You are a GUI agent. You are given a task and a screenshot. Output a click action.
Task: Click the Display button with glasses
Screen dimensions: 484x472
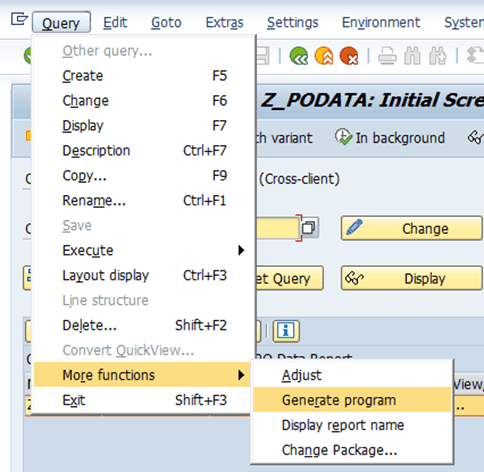[x=412, y=278]
